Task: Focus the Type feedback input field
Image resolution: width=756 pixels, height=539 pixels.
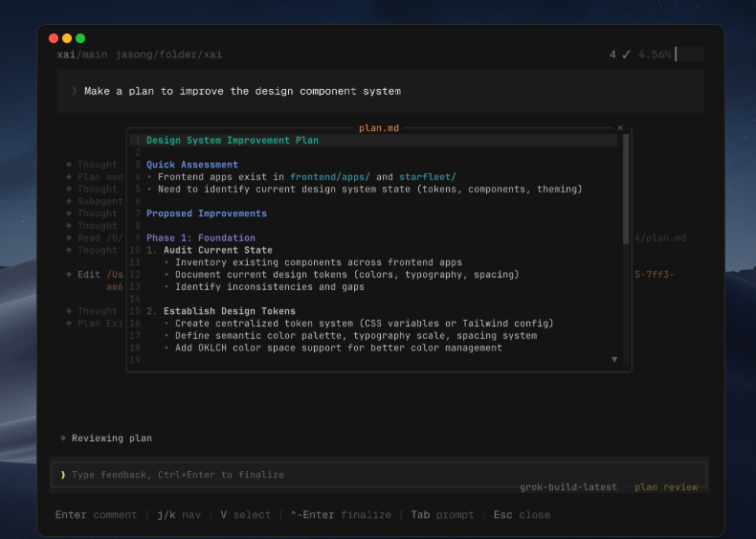Action: (x=379, y=475)
